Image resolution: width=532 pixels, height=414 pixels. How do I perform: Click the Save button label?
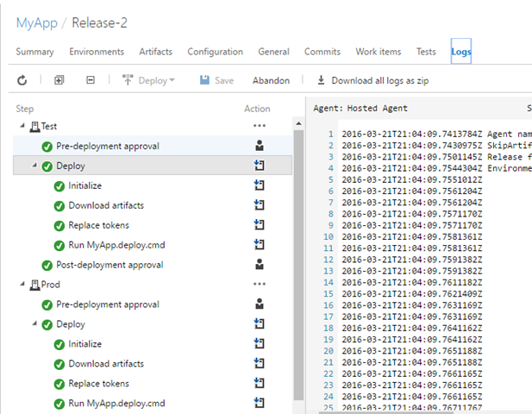click(x=224, y=80)
